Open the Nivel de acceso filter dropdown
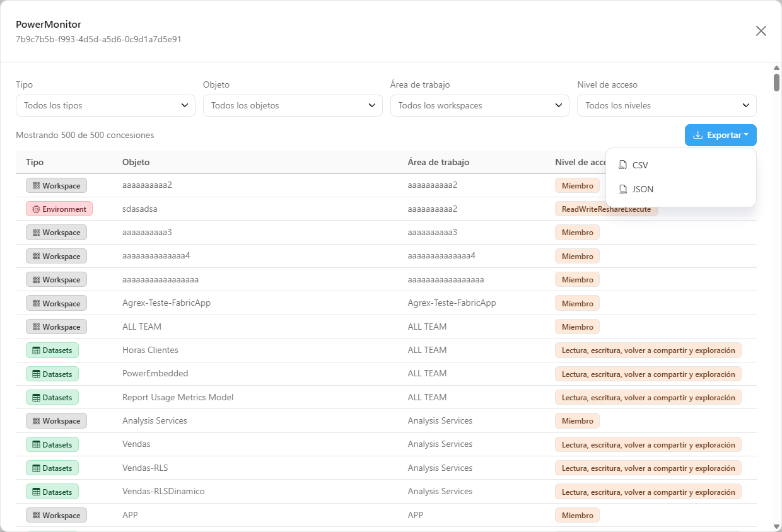The height and width of the screenshot is (532, 782). 667,105
